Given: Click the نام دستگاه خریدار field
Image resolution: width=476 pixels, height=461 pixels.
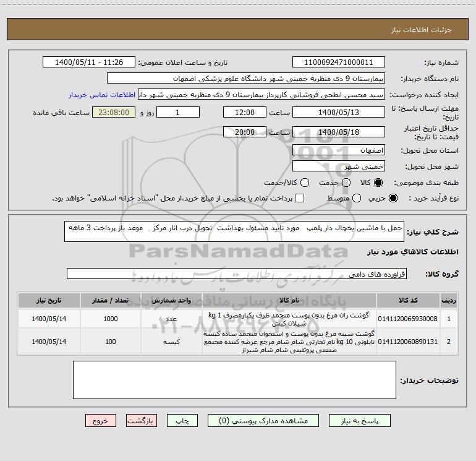Looking at the screenshot, I should tap(246, 78).
